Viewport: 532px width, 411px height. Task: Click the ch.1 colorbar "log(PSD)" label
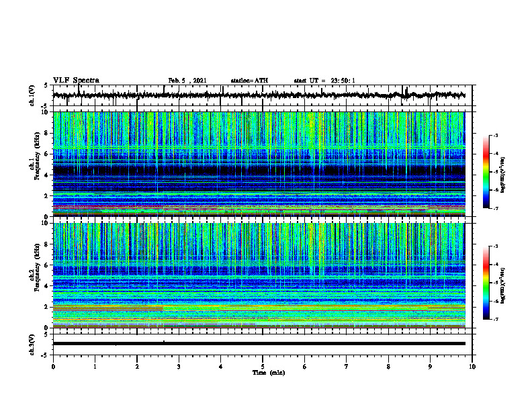click(503, 175)
